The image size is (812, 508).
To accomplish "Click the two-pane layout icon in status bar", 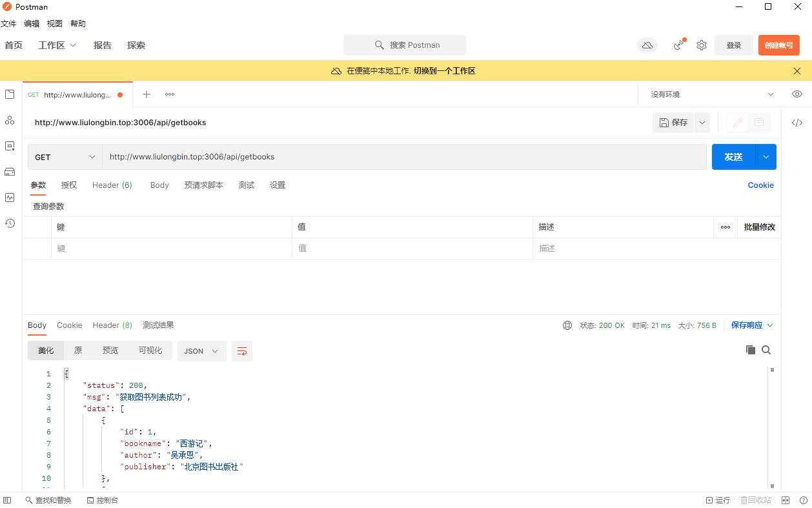I will coord(786,500).
